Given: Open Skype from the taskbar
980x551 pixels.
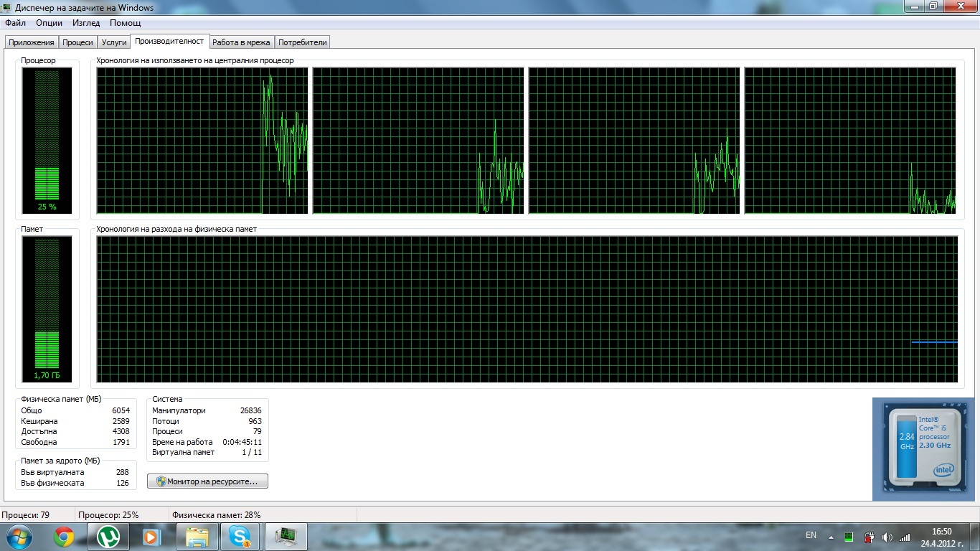Looking at the screenshot, I should 240,537.
